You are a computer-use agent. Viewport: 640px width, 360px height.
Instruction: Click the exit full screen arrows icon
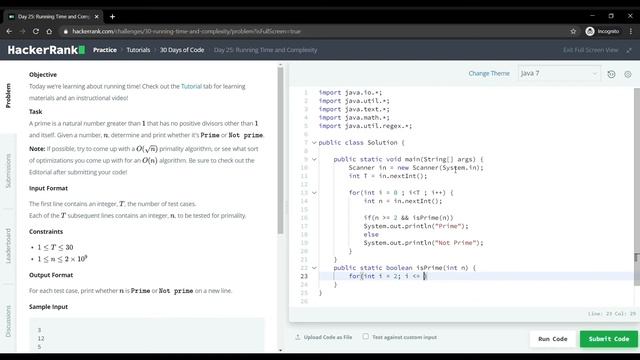tap(629, 50)
